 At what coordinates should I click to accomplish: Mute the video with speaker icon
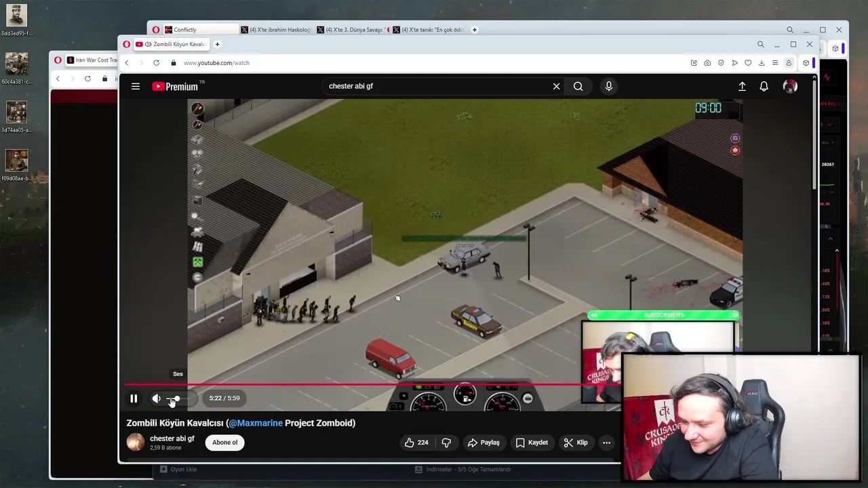pyautogui.click(x=157, y=399)
